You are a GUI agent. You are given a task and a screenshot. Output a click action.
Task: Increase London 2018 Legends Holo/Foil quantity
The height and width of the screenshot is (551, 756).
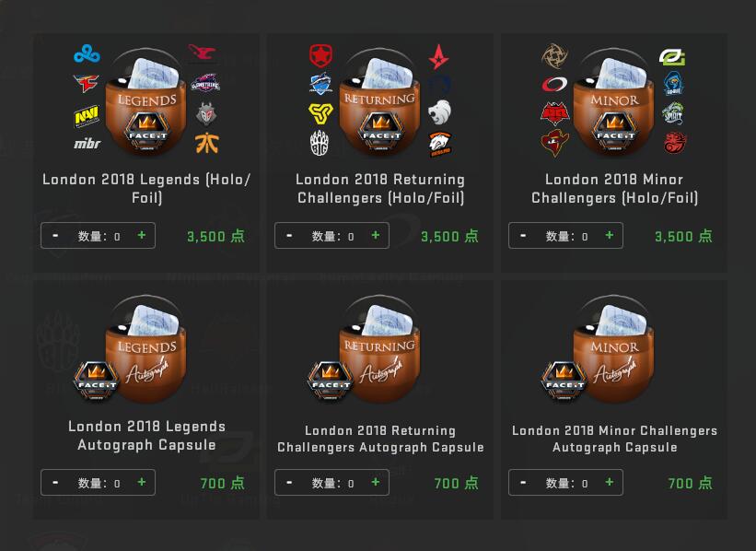click(142, 236)
